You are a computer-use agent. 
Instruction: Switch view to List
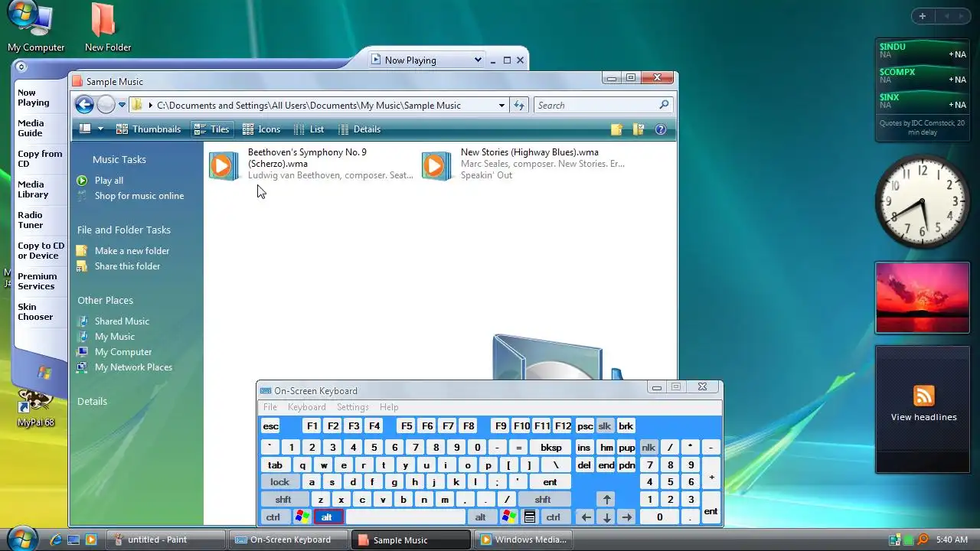click(x=309, y=129)
